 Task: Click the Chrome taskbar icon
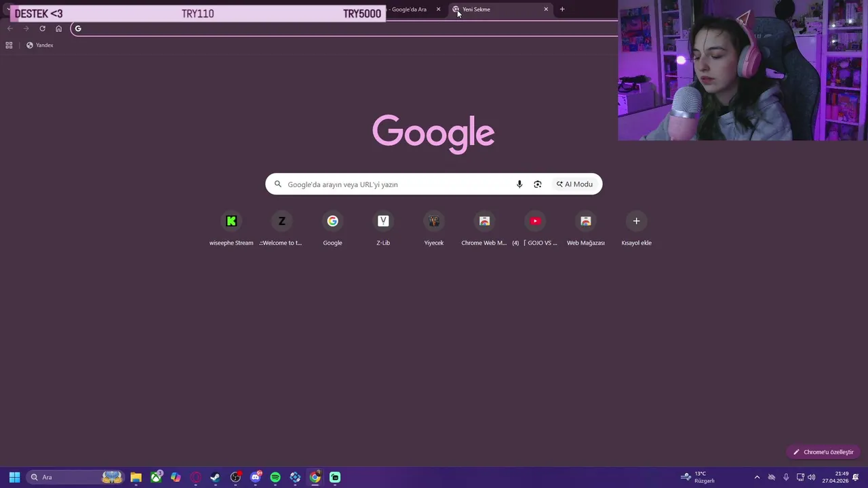[x=315, y=477]
